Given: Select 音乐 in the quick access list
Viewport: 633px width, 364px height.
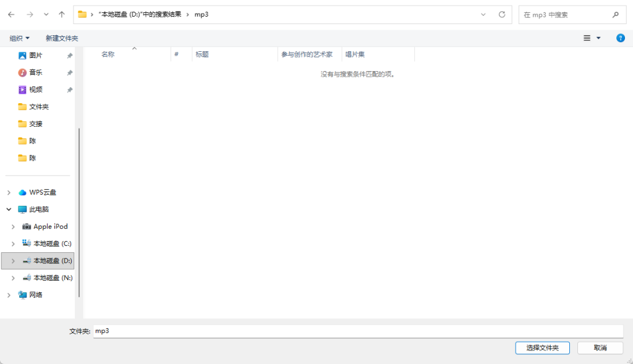Looking at the screenshot, I should [36, 72].
